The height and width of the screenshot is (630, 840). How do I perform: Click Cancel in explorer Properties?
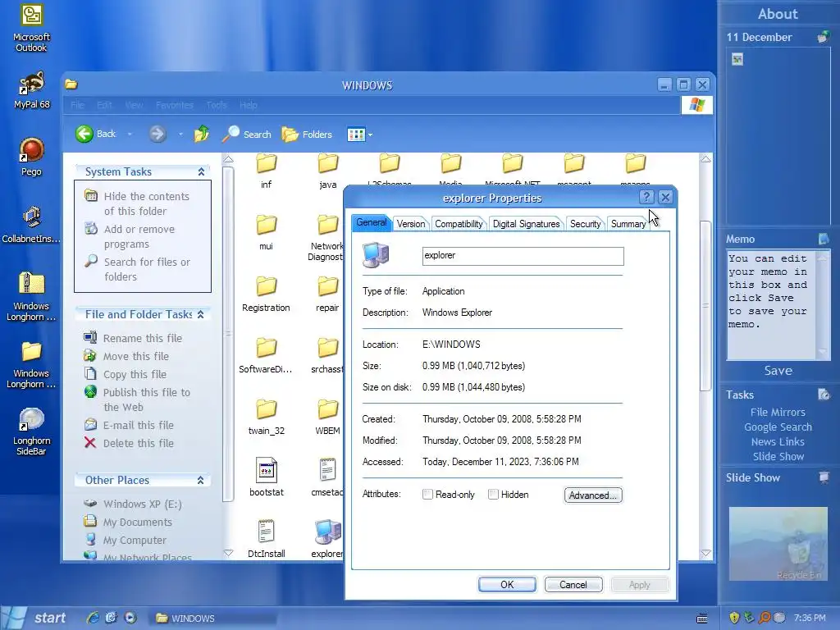573,584
